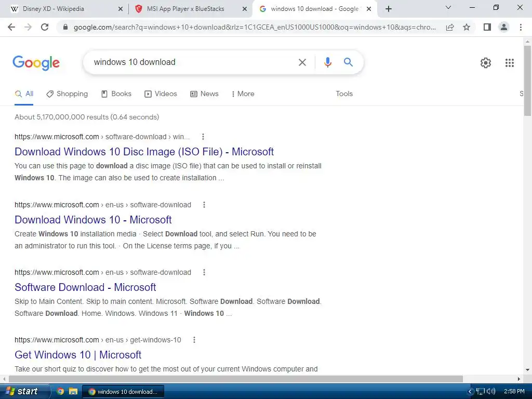Switch to MSI App Player x BlueStacks tab

191,9
